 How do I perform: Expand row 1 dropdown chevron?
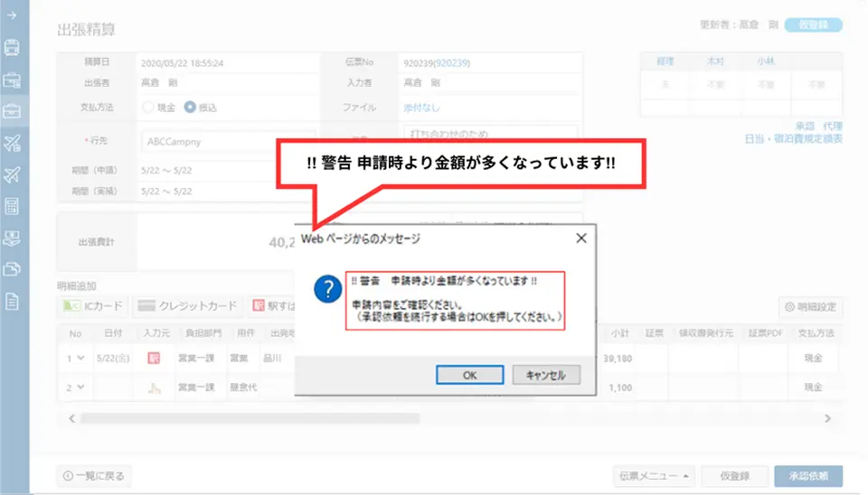point(80,359)
